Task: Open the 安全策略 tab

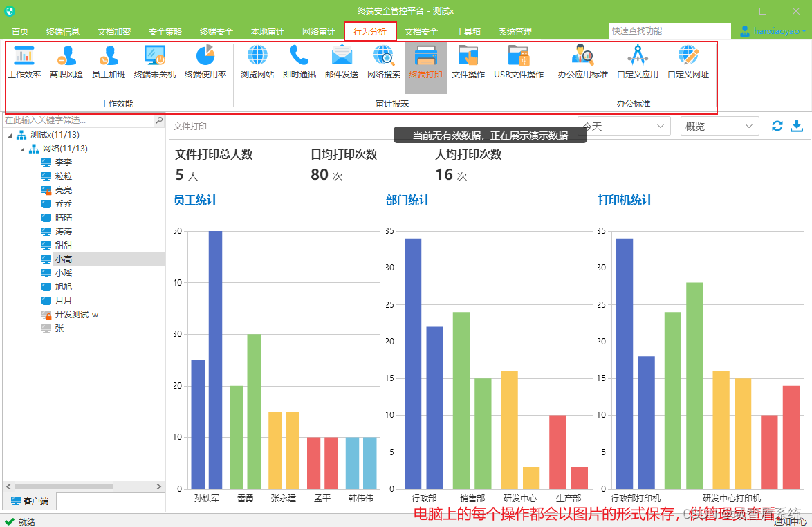Action: pos(165,32)
